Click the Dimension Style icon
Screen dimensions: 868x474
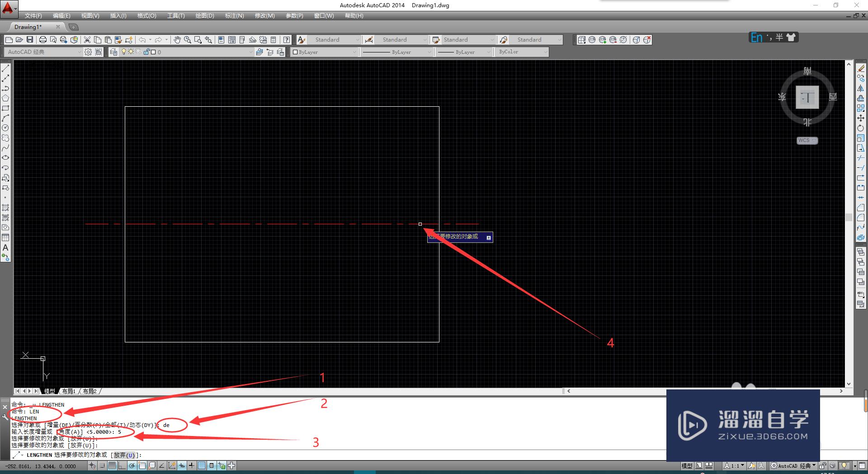[369, 40]
